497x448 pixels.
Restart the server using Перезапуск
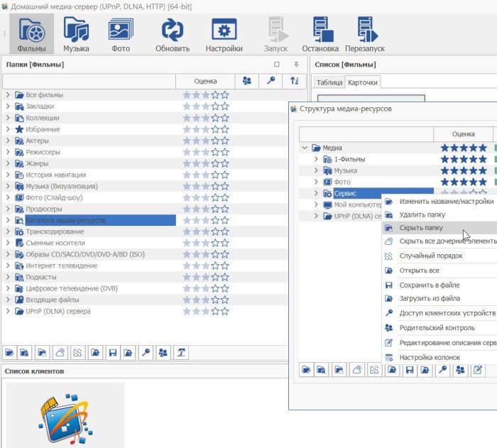tap(364, 35)
